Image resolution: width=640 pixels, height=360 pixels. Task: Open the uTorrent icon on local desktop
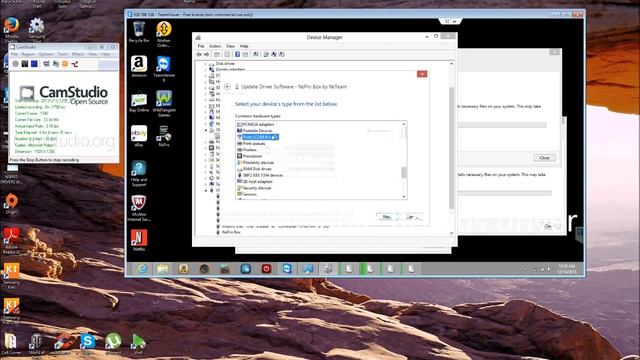click(x=113, y=344)
